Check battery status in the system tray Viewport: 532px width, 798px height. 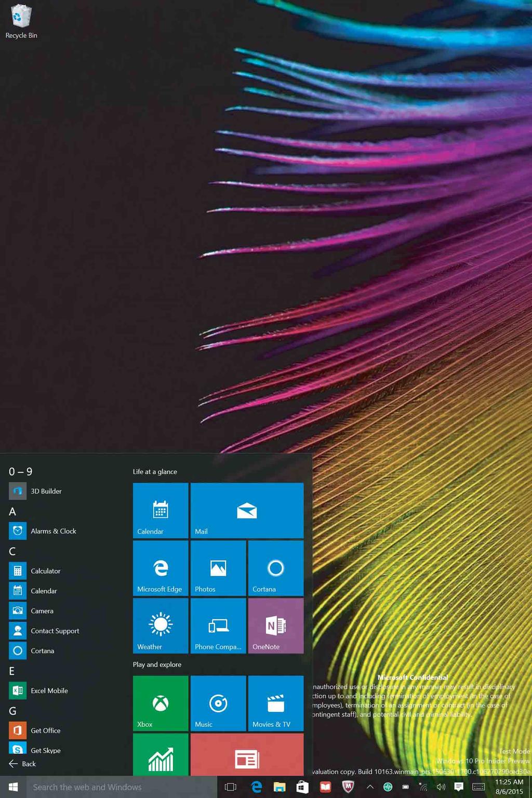(x=405, y=787)
